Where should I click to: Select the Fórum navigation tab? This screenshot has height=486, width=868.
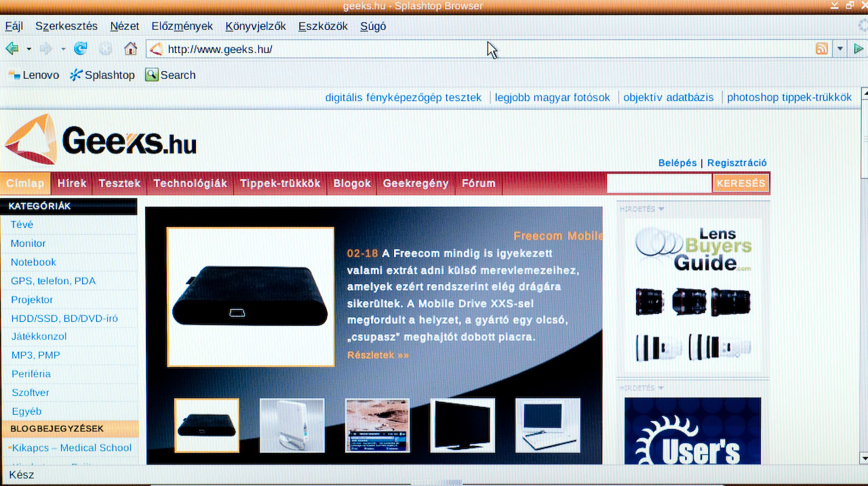click(479, 183)
